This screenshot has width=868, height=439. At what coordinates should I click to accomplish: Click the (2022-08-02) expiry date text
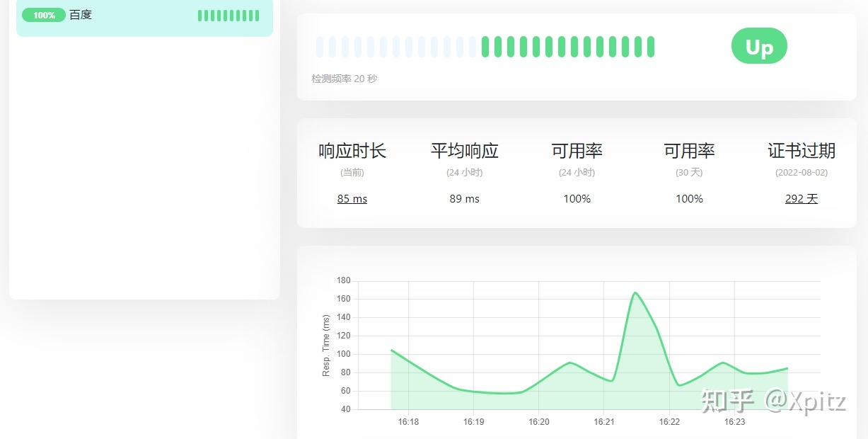coord(802,173)
